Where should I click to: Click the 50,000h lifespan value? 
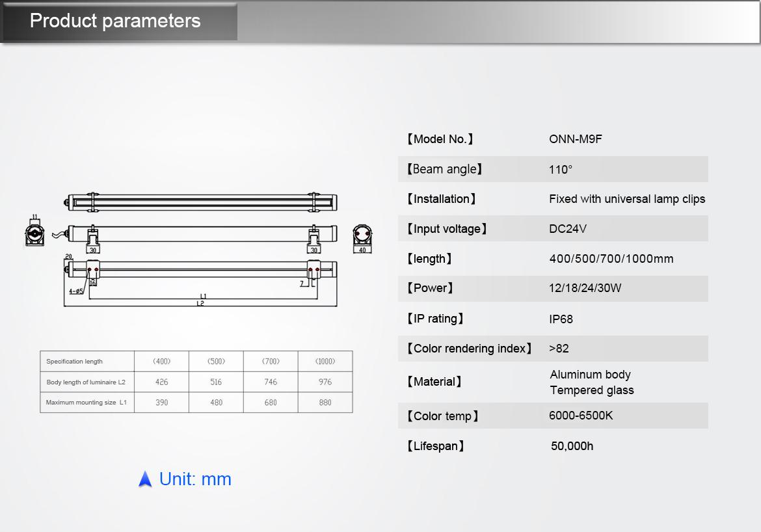tap(572, 446)
